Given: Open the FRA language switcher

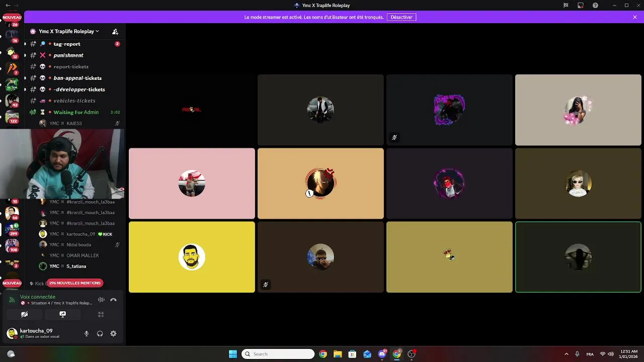Looking at the screenshot, I should 590,354.
